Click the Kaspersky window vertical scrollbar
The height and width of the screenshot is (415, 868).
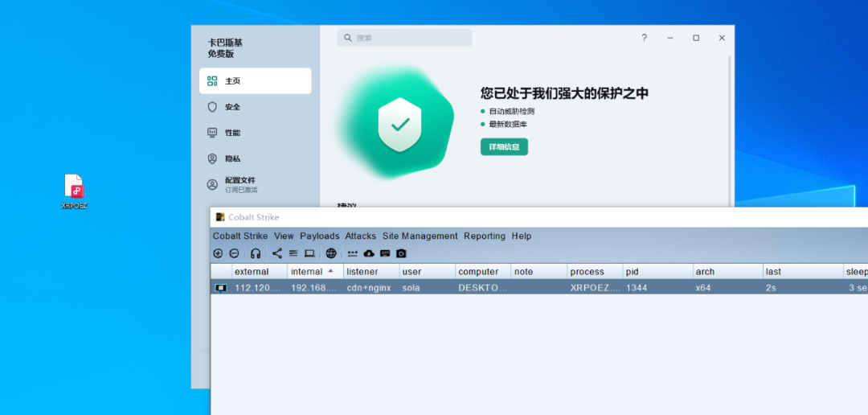(x=731, y=130)
